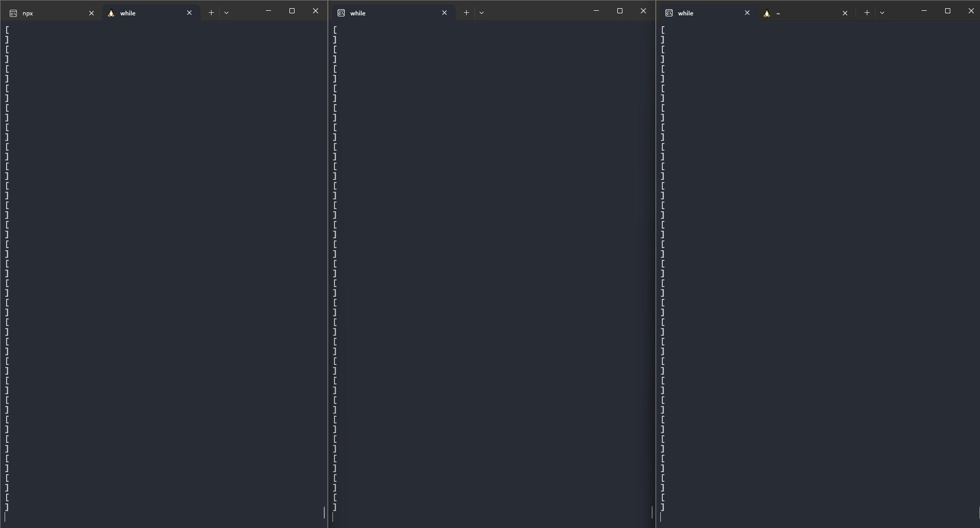The height and width of the screenshot is (528, 980).
Task: Select the while tab in left terminal window
Action: 146,13
